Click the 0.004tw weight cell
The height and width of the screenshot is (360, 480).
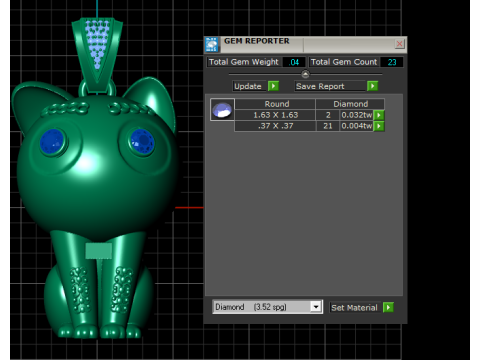tap(356, 126)
